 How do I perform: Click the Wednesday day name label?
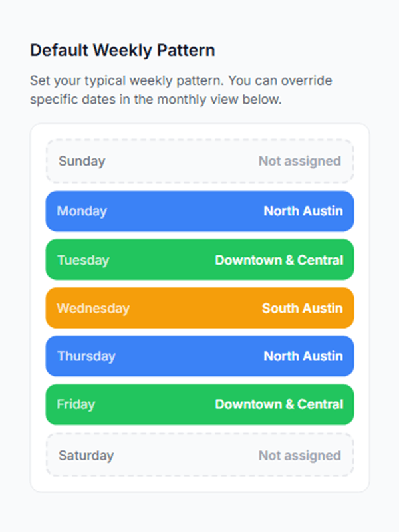[92, 308]
